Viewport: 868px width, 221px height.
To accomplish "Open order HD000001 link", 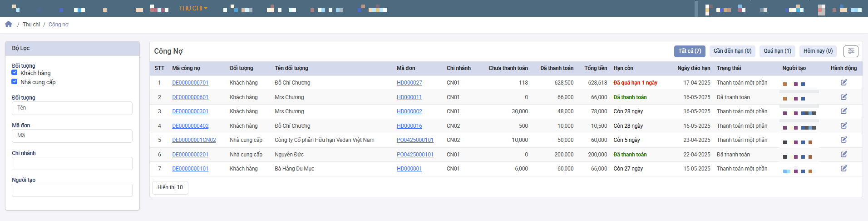I will tap(409, 169).
